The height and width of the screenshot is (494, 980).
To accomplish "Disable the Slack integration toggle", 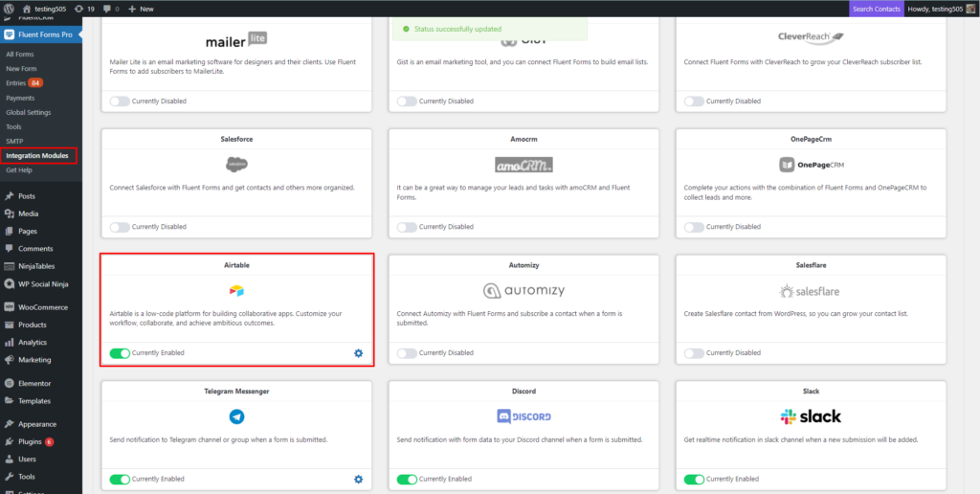I will tap(694, 479).
